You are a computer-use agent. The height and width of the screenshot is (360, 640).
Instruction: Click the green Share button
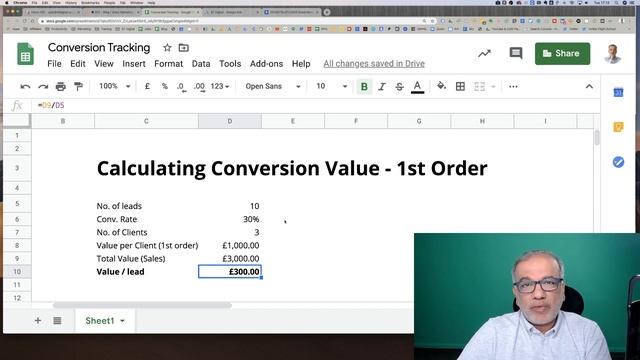[x=562, y=53]
